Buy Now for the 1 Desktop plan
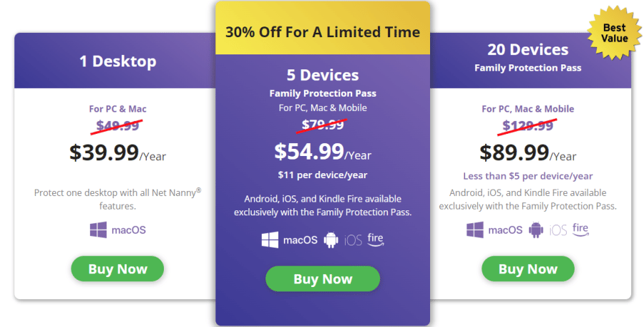Viewport: 644px width, 327px height. pos(117,268)
